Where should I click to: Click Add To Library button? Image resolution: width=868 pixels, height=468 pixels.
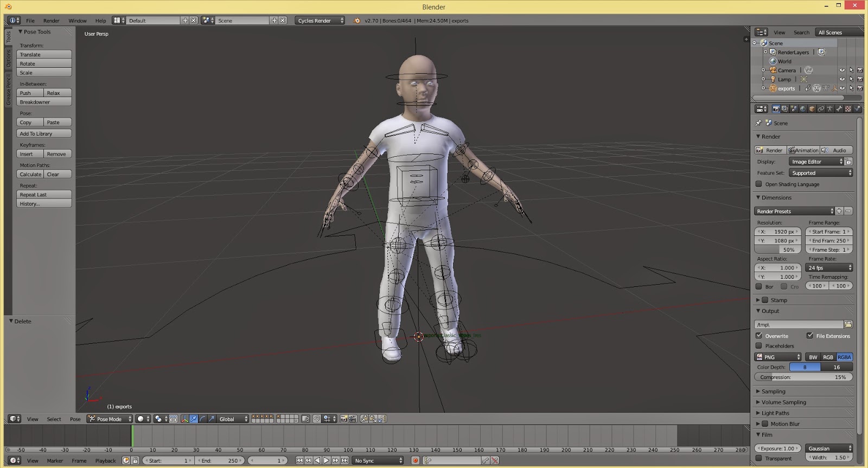pos(44,133)
